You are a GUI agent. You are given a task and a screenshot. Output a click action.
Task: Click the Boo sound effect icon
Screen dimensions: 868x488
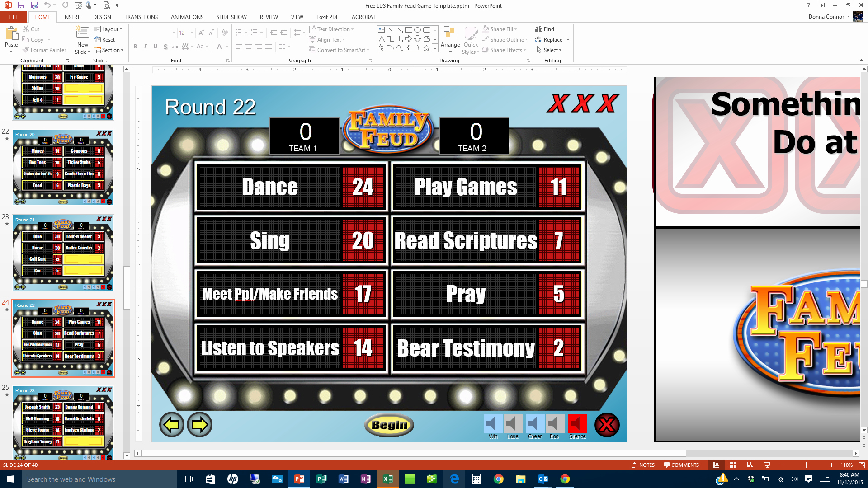(x=553, y=424)
